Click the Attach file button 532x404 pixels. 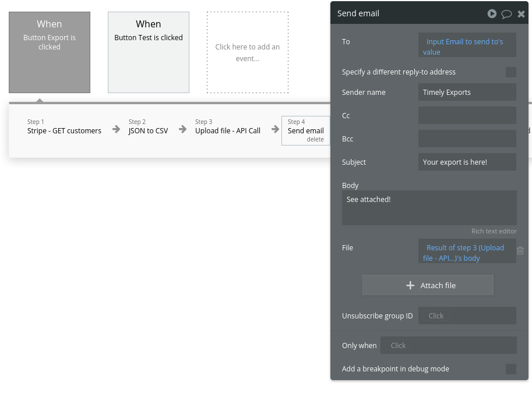pyautogui.click(x=428, y=285)
